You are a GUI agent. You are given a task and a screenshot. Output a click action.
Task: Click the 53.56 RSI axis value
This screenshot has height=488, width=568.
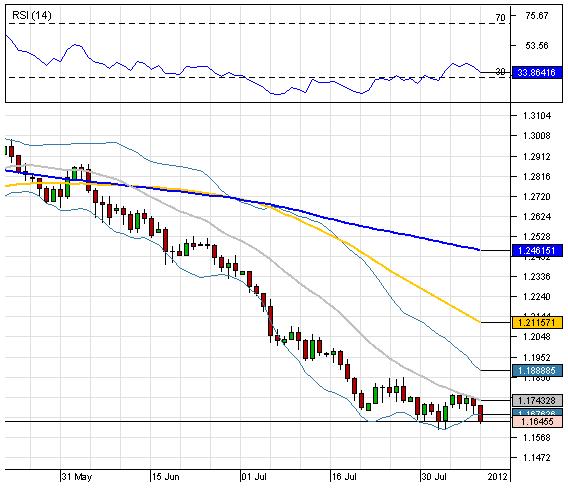click(x=536, y=46)
